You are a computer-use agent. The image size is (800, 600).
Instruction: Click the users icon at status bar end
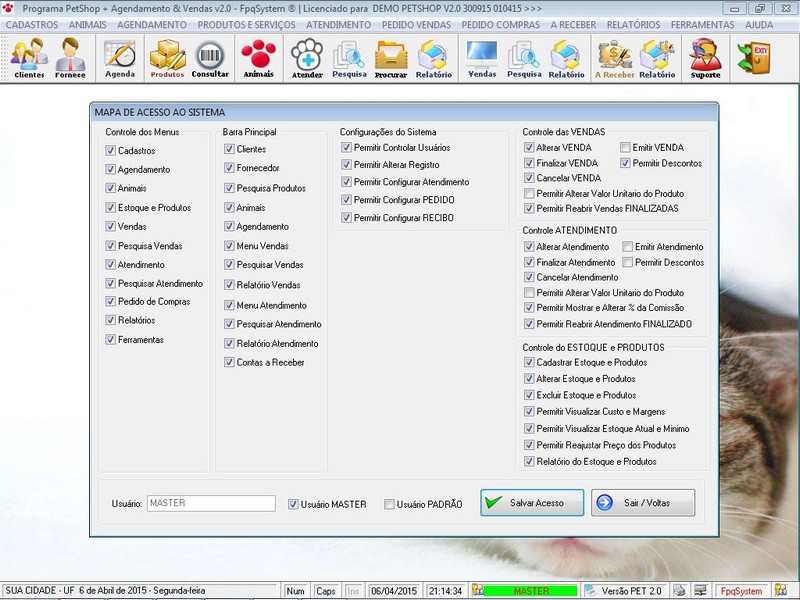tap(780, 590)
